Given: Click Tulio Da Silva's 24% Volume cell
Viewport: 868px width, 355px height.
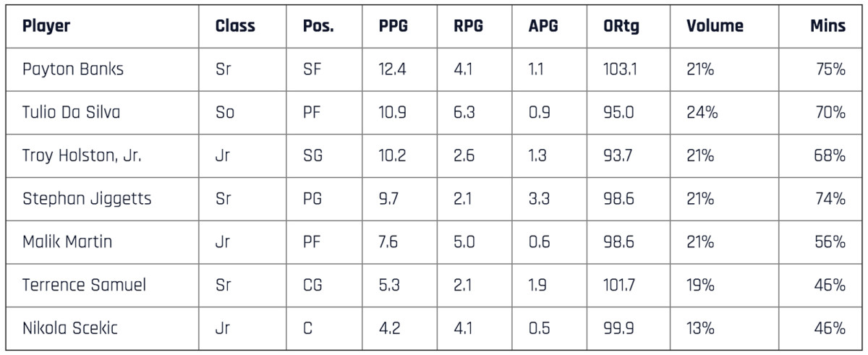Looking at the screenshot, I should click(702, 113).
